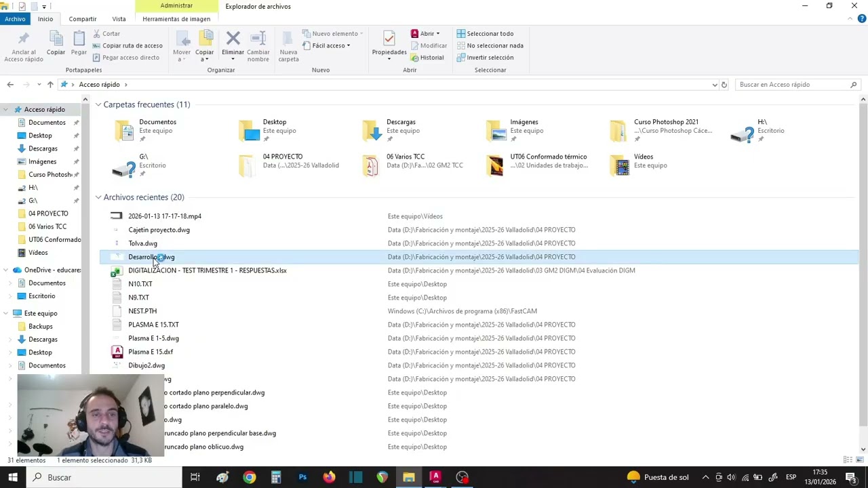Viewport: 868px width, 488px height.
Task: Select the Plasma E 15.dxf file
Action: [151, 352]
